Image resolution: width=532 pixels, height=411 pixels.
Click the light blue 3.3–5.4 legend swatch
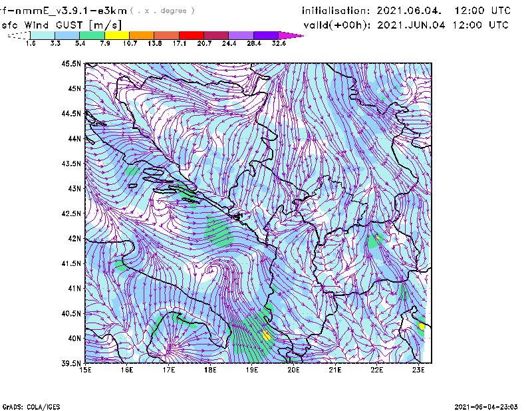coord(67,35)
